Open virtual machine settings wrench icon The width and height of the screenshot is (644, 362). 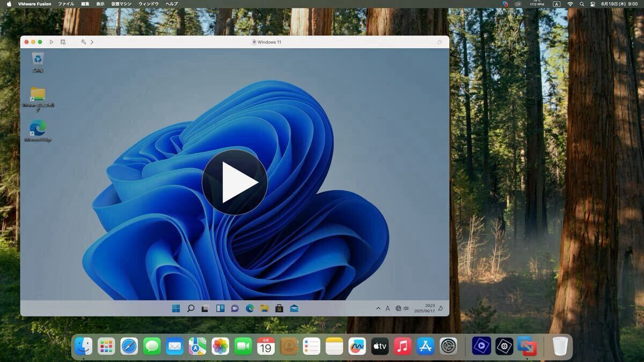click(83, 42)
